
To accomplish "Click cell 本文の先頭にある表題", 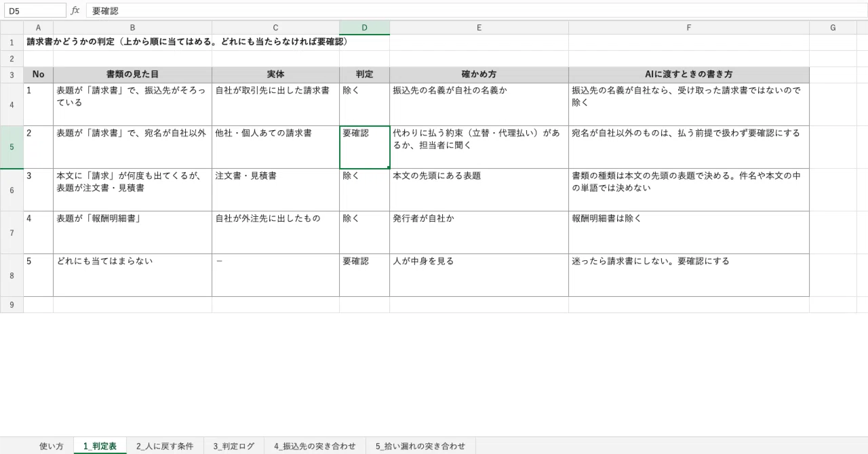I will click(479, 190).
